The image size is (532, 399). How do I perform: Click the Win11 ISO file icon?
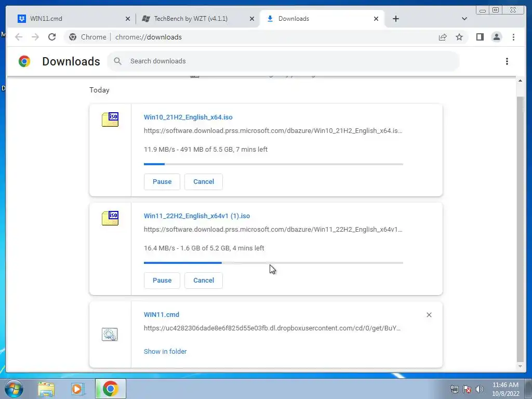[x=110, y=218]
